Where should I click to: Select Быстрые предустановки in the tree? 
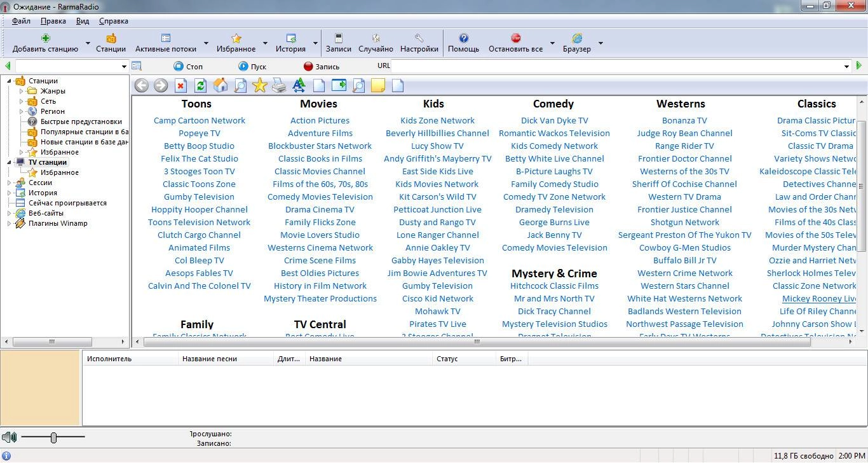[x=81, y=121]
